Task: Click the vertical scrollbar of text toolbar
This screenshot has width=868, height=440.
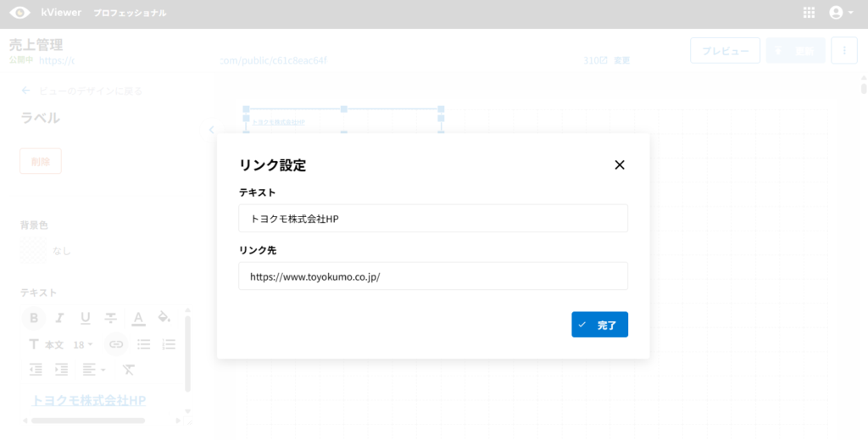Action: click(x=187, y=354)
